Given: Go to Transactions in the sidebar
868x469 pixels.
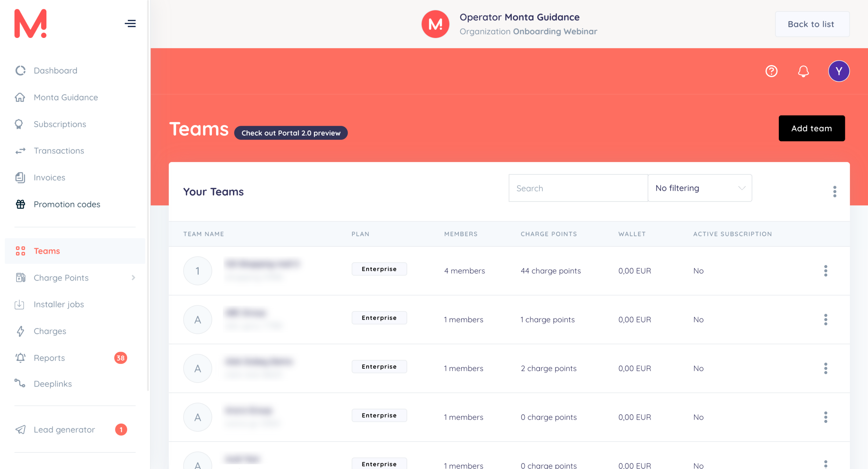Looking at the screenshot, I should coord(59,151).
